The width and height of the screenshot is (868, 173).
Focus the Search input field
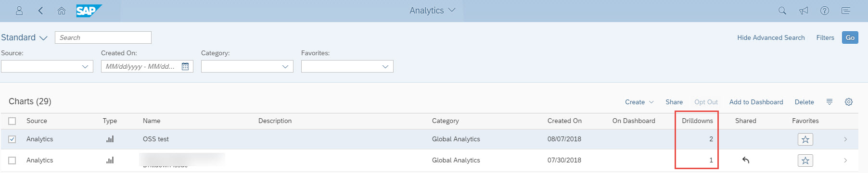[x=103, y=37]
